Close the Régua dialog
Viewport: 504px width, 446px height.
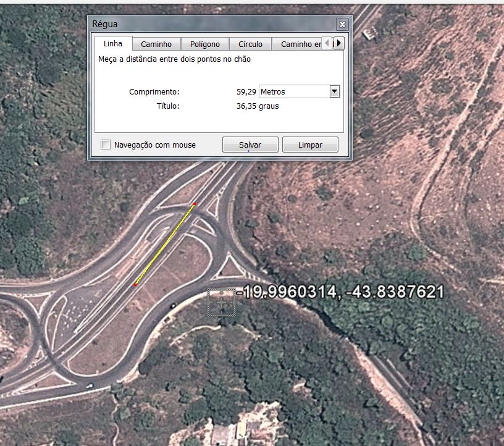342,25
